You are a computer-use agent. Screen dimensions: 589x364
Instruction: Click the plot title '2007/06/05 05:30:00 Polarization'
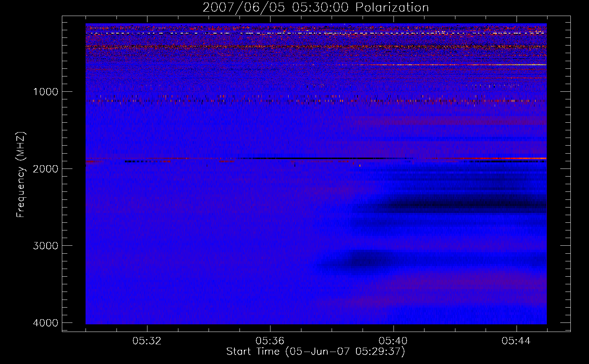point(316,7)
